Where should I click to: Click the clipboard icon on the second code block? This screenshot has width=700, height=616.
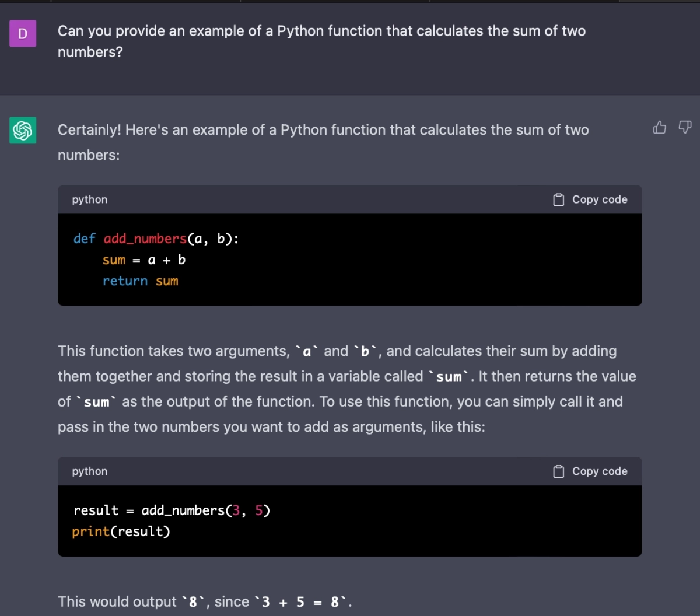pos(558,471)
